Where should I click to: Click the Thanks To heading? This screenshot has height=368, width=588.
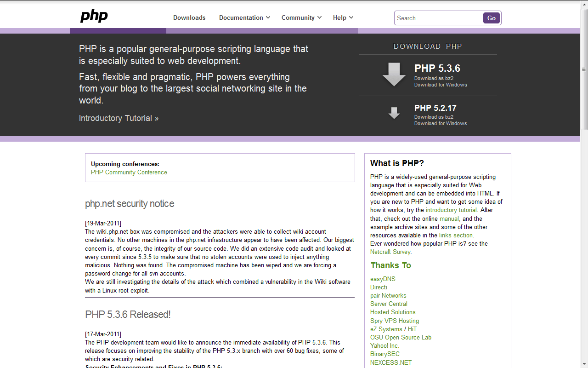tap(390, 265)
